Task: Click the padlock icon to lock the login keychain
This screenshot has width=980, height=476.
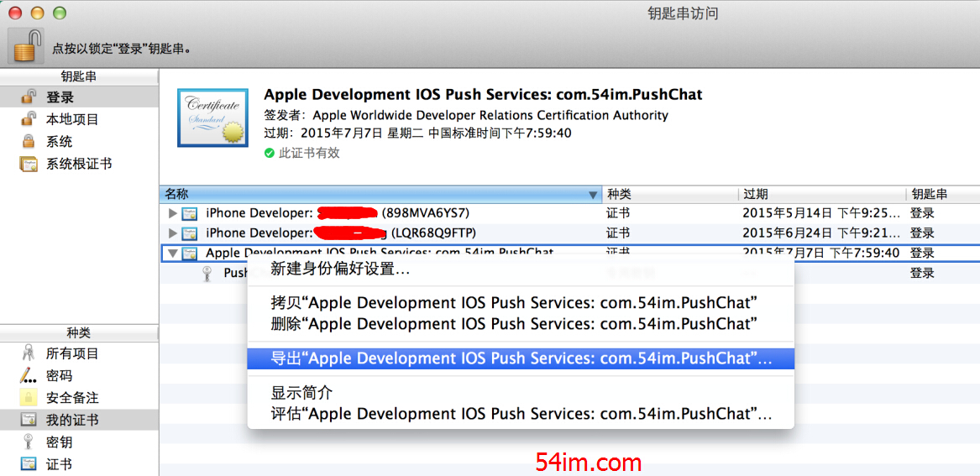Action: [26, 45]
